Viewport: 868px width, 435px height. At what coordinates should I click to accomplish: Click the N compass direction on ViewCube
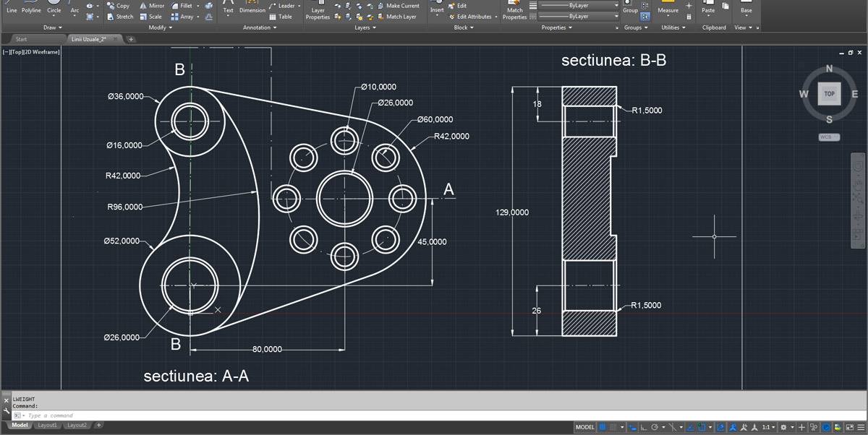pos(829,69)
